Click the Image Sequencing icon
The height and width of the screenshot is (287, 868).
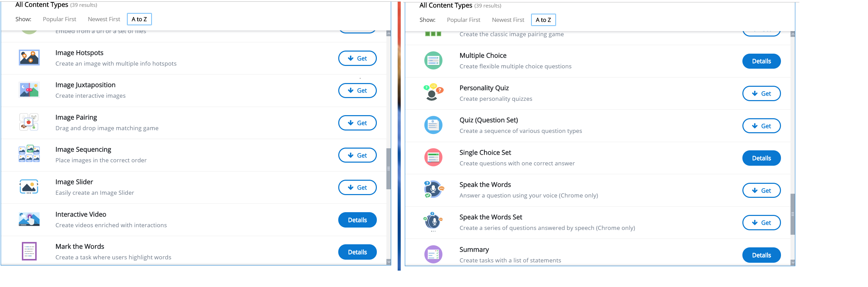pos(29,154)
